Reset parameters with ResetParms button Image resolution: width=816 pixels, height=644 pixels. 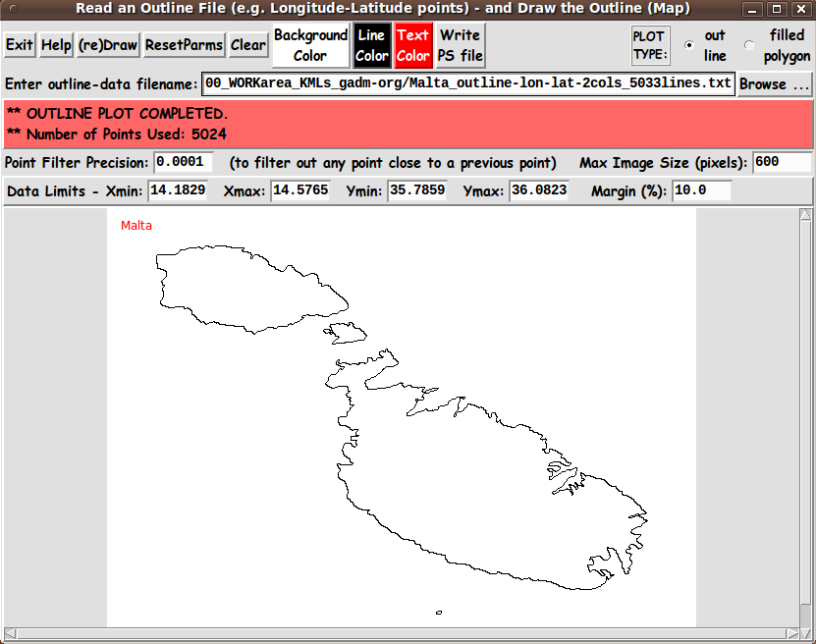[184, 45]
